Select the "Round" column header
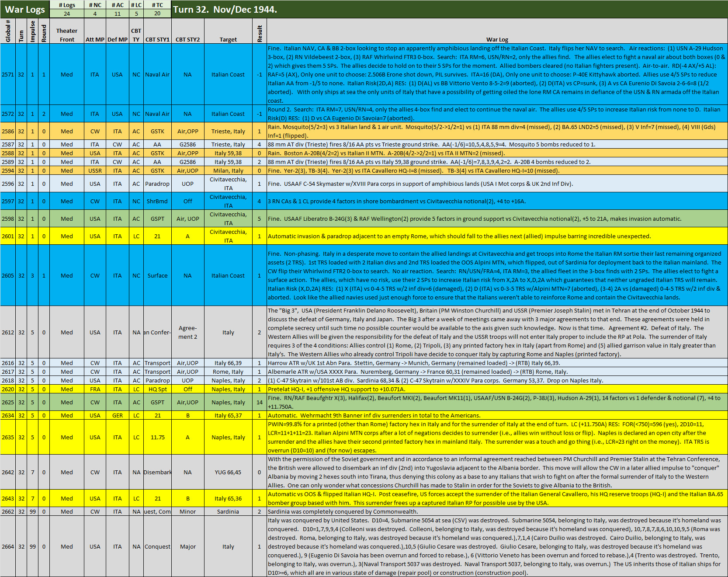The image size is (728, 577). pos(44,31)
